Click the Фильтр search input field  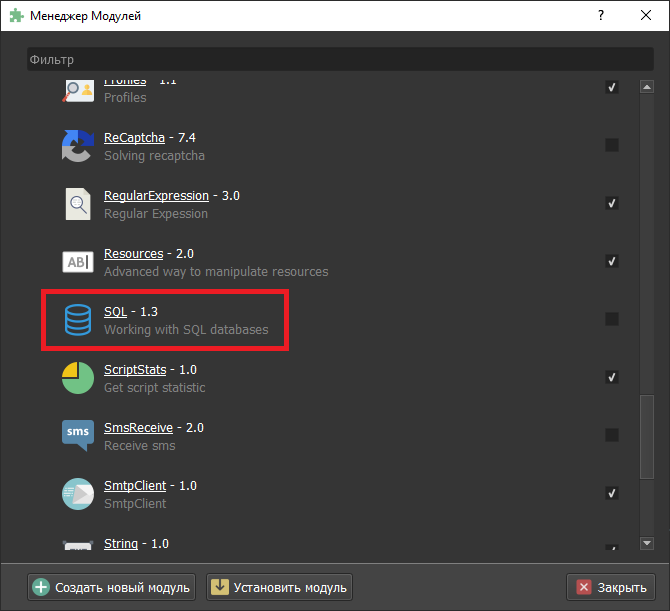tap(340, 60)
